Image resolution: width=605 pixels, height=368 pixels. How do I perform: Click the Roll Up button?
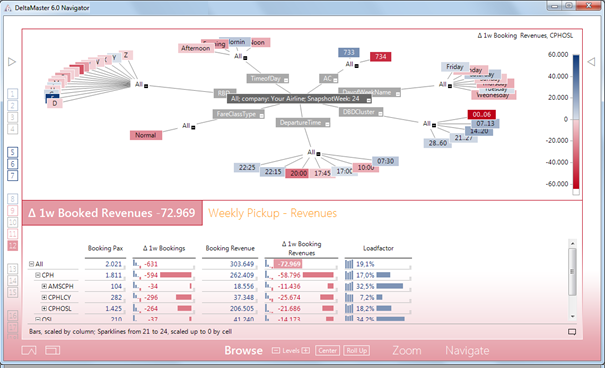click(x=356, y=351)
